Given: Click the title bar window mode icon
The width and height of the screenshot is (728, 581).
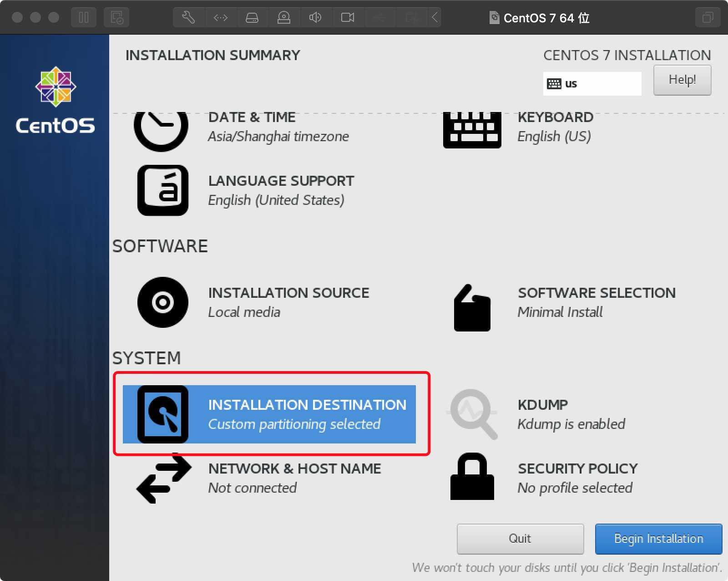Looking at the screenshot, I should [x=708, y=18].
